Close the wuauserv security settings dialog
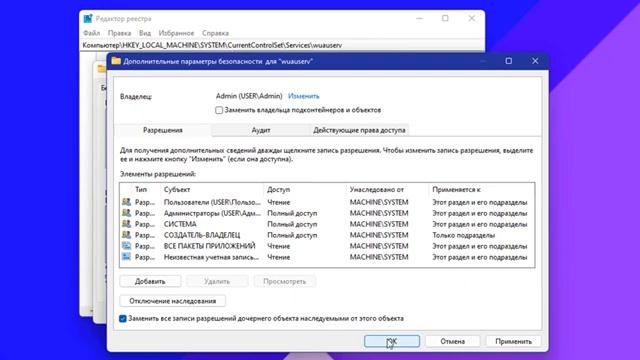The width and height of the screenshot is (640, 360). [x=535, y=61]
